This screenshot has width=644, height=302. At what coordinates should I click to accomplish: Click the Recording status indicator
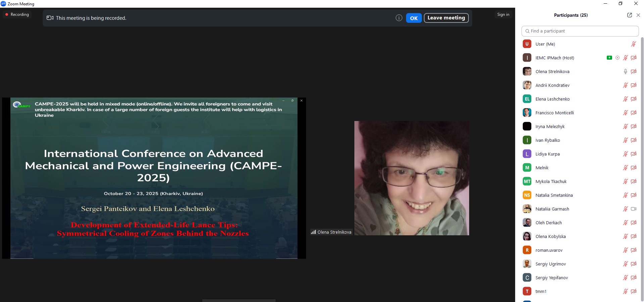[x=17, y=14]
